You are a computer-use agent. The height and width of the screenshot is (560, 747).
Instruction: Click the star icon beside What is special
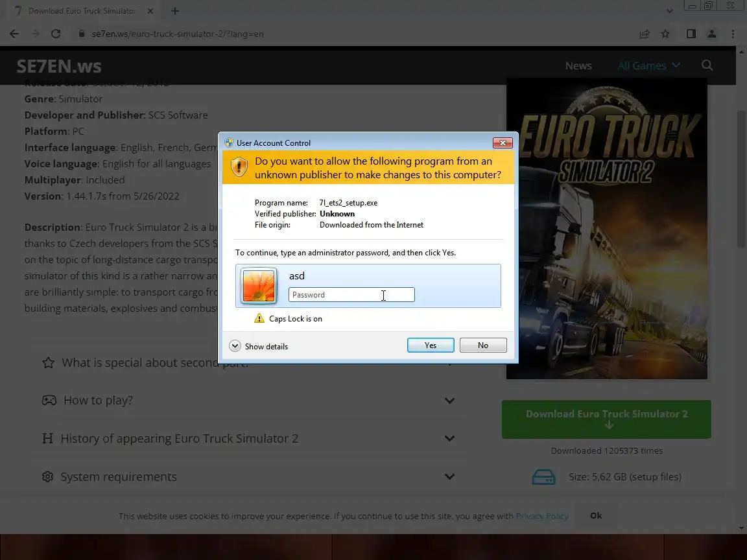point(48,363)
